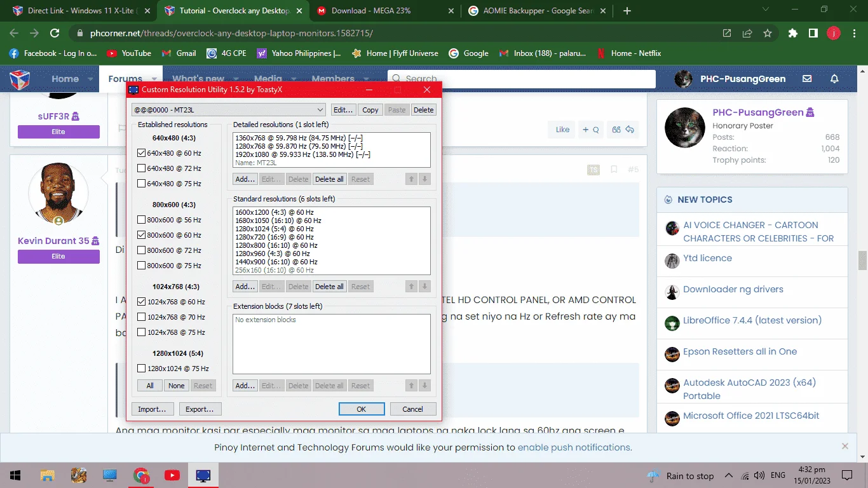The image size is (868, 488).
Task: Dismiss the push notification banner X
Action: pyautogui.click(x=844, y=446)
